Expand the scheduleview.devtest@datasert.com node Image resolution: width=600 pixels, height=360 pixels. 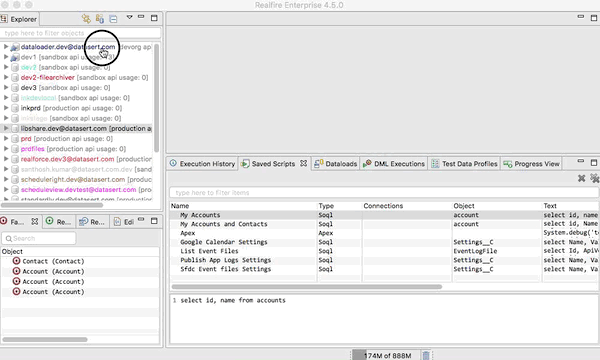tap(6, 189)
